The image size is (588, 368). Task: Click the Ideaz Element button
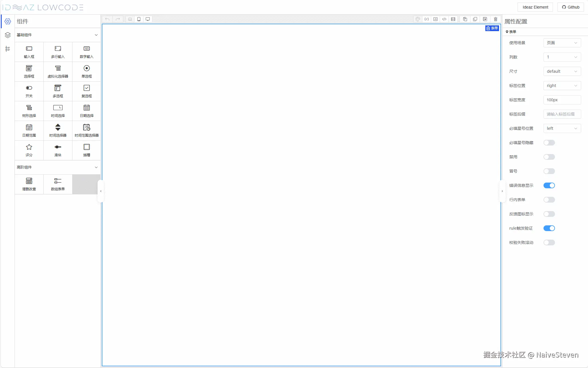535,7
